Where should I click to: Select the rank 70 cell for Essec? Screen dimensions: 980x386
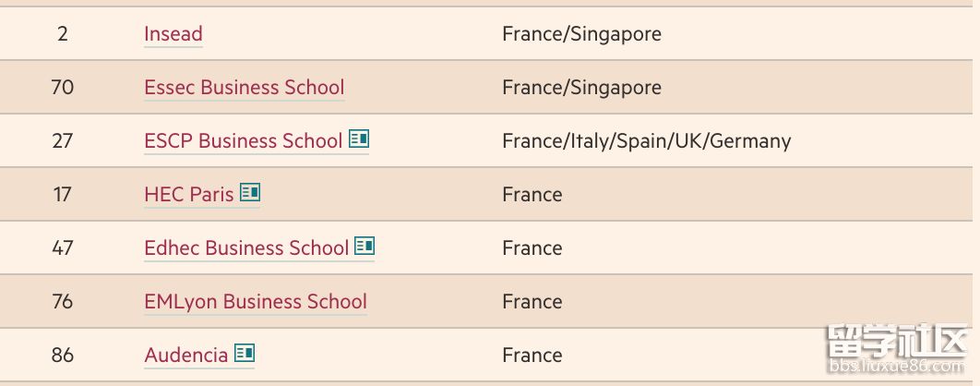pyautogui.click(x=63, y=88)
